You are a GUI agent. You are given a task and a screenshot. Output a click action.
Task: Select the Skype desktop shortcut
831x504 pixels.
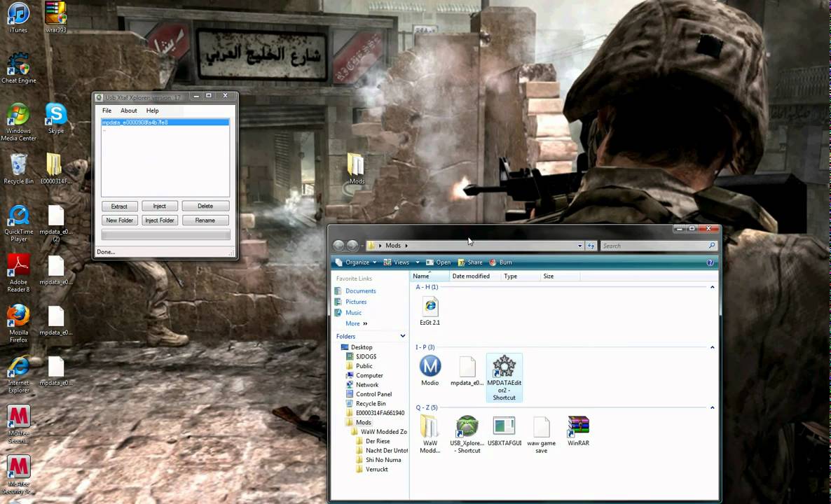point(55,118)
